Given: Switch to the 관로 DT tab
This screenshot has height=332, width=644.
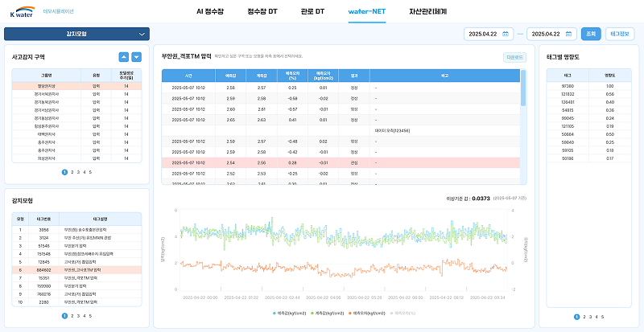Looking at the screenshot, I should 312,11.
